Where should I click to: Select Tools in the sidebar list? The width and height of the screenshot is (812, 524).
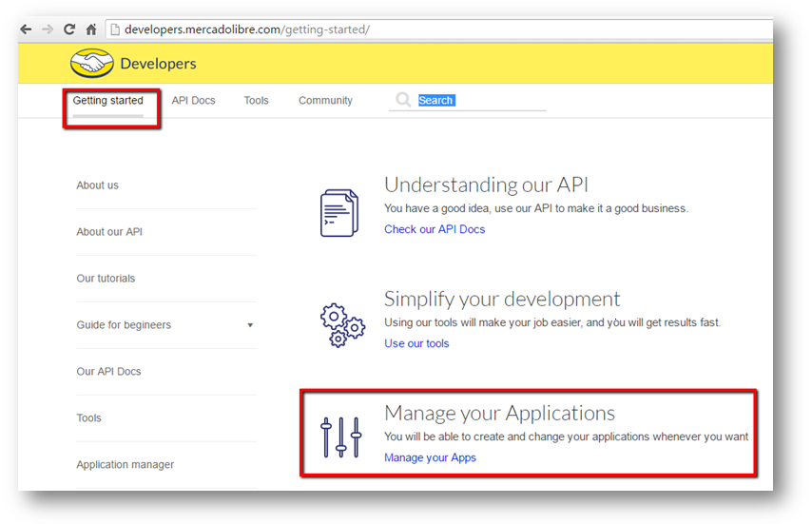89,418
